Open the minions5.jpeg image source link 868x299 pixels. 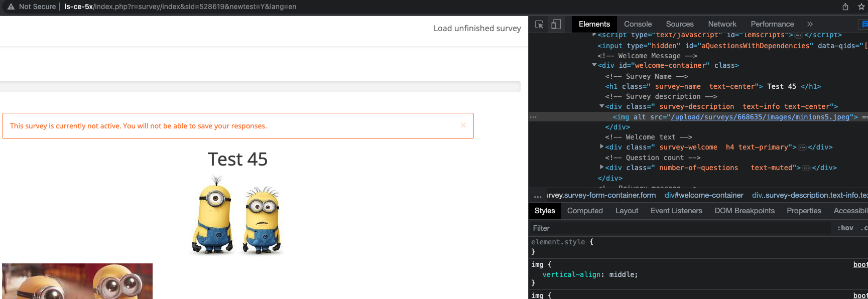[x=760, y=117]
